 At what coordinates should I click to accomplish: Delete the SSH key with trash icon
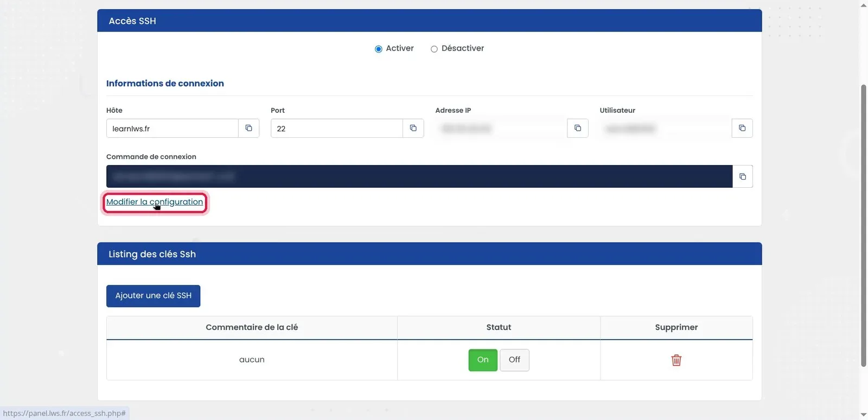click(676, 360)
